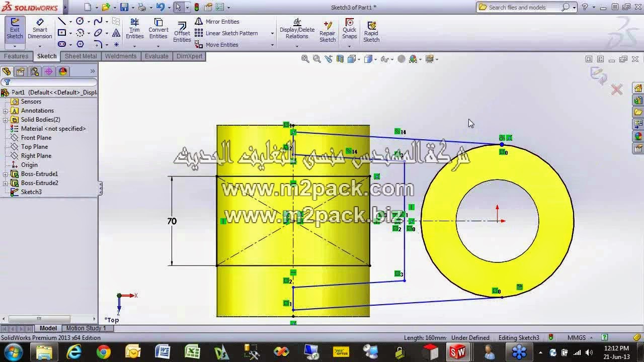644x362 pixels.
Task: Expand the Solid Bodies(2) tree node
Action: (6, 120)
